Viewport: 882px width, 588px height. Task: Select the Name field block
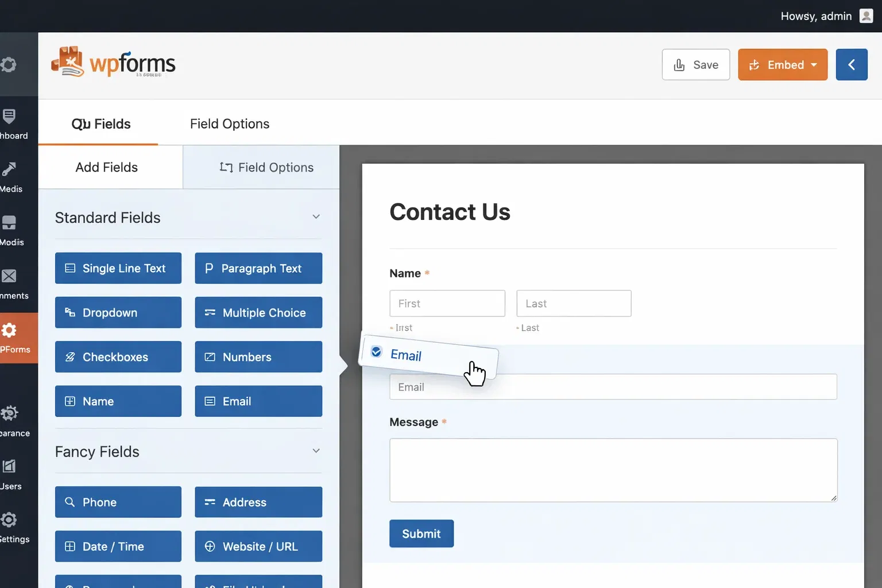coord(118,401)
